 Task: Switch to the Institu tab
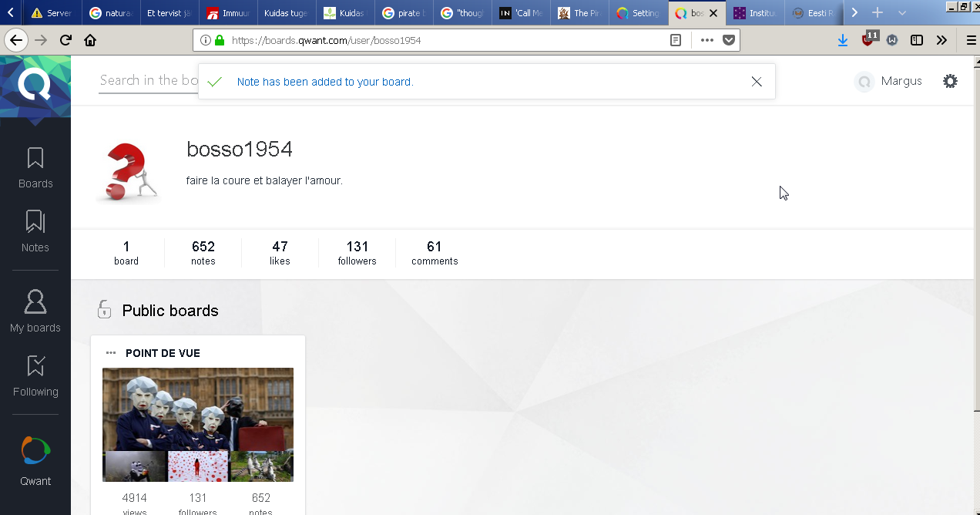[755, 13]
